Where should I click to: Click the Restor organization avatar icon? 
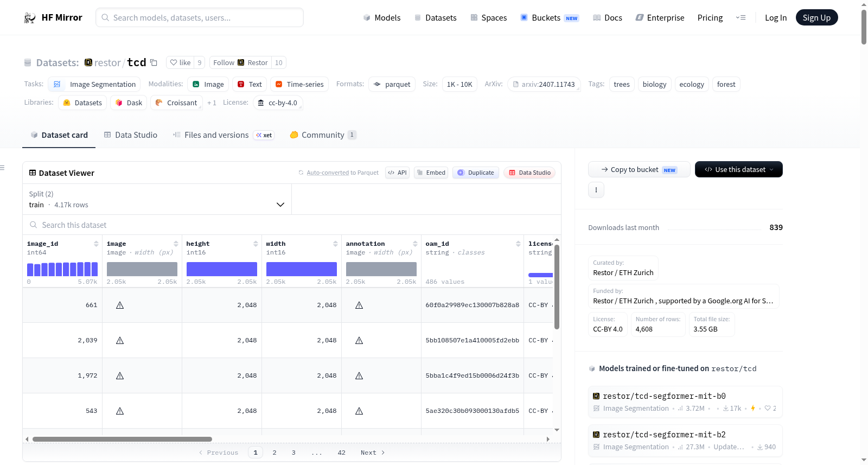click(x=88, y=62)
